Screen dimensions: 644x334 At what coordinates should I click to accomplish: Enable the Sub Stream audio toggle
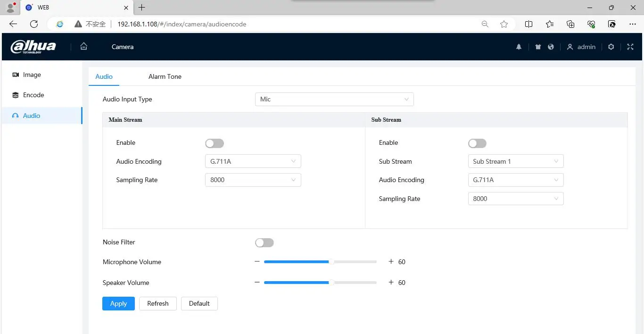coord(477,143)
